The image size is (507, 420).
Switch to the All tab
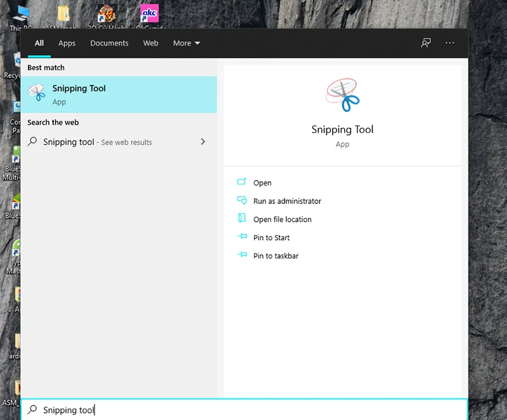point(39,43)
